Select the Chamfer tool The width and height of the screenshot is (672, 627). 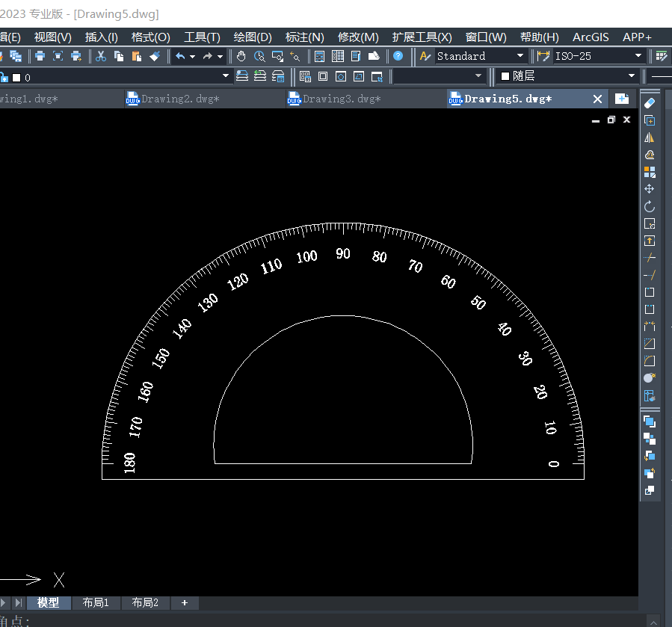[650, 344]
